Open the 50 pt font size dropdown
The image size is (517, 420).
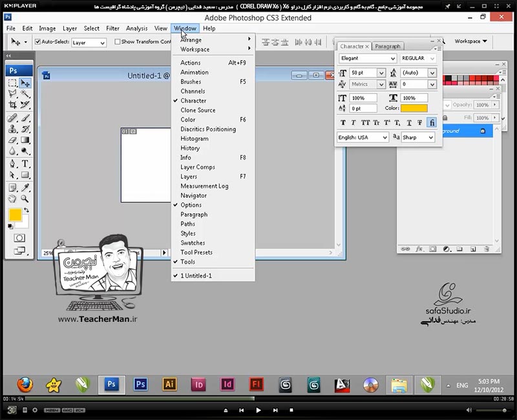click(381, 73)
